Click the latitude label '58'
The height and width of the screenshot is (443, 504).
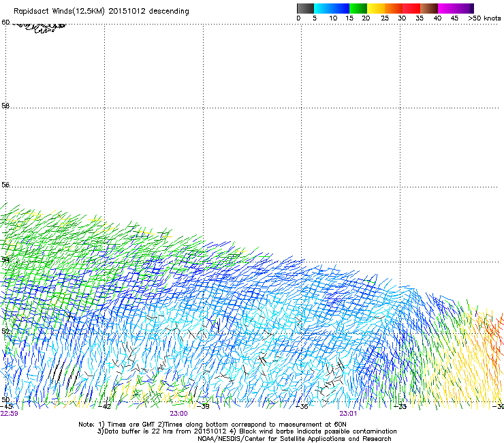[x=5, y=106]
